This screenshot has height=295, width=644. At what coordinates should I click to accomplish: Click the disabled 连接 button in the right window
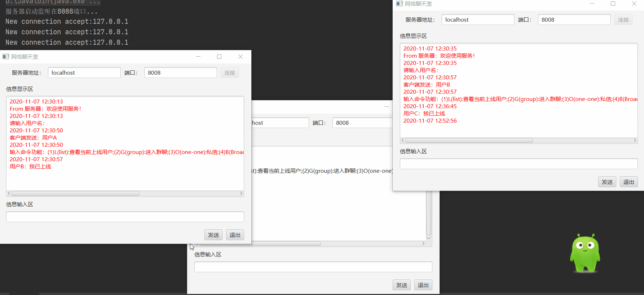623,19
